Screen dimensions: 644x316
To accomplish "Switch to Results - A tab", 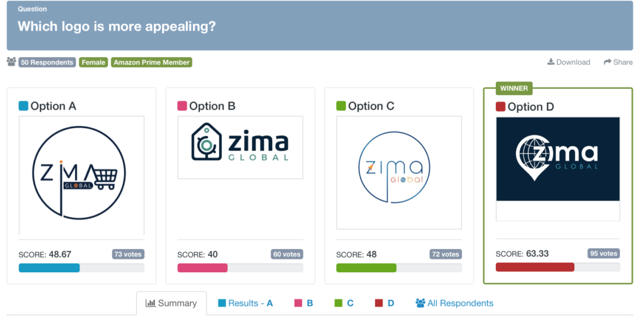I will click(x=246, y=303).
